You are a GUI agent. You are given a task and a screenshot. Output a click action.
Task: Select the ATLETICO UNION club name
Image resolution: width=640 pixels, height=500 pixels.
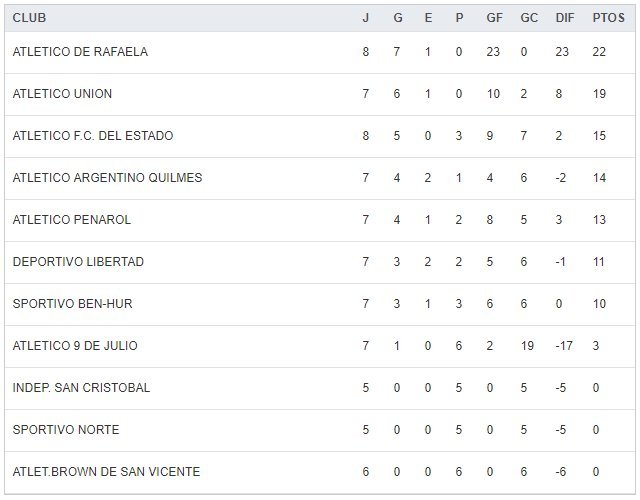pyautogui.click(x=62, y=94)
